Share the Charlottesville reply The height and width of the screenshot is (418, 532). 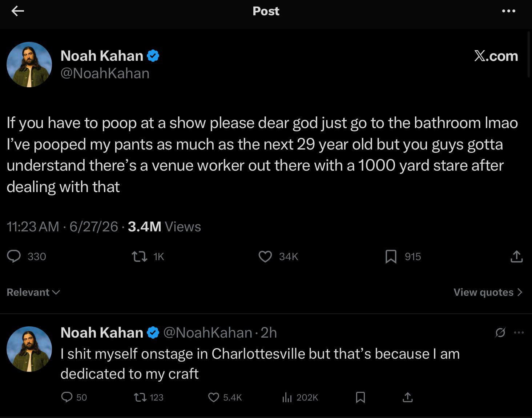tap(408, 397)
